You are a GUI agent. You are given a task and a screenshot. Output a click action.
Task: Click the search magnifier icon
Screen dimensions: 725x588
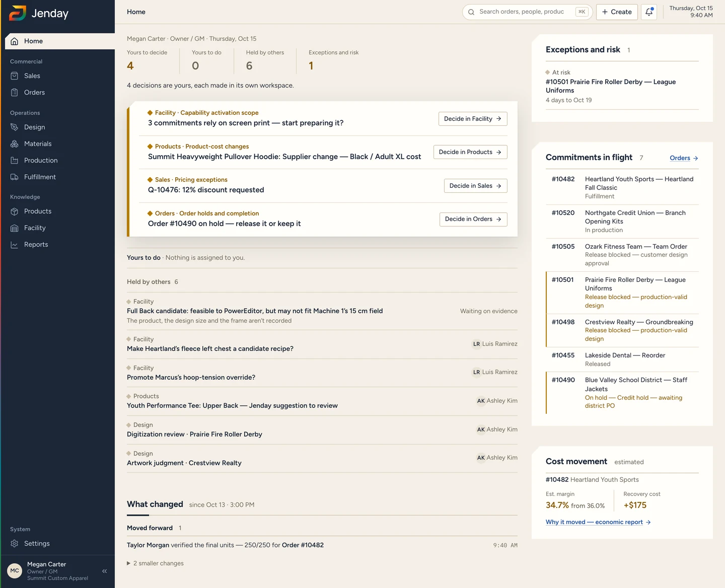pos(471,12)
